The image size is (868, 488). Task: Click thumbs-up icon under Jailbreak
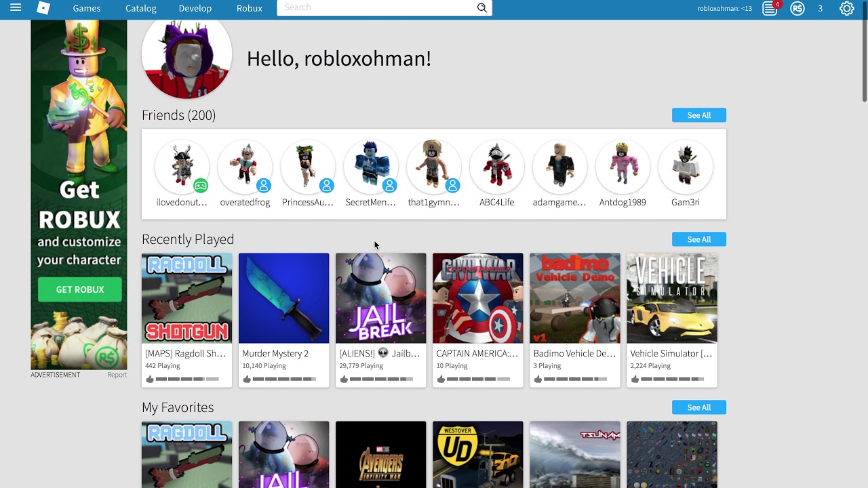coord(344,379)
